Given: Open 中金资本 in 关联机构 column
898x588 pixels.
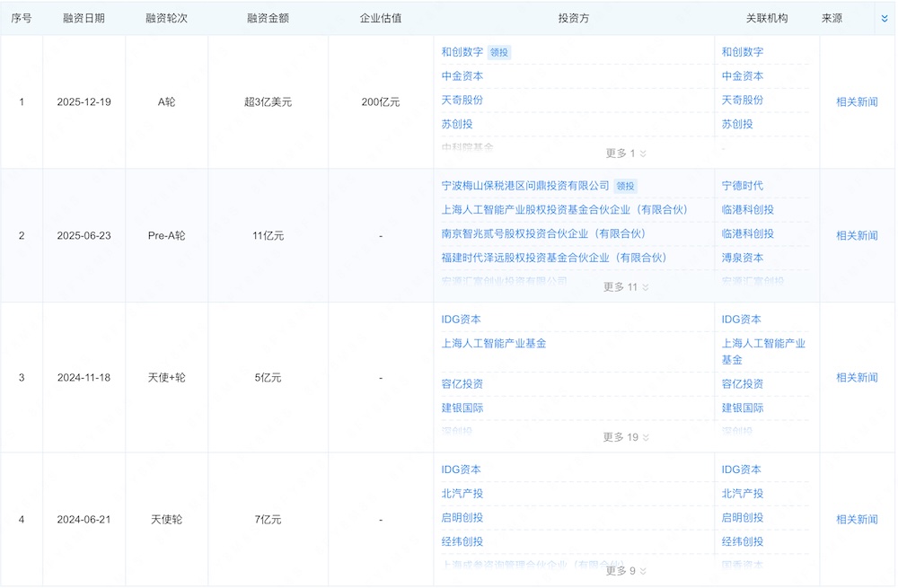Looking at the screenshot, I should coord(743,76).
